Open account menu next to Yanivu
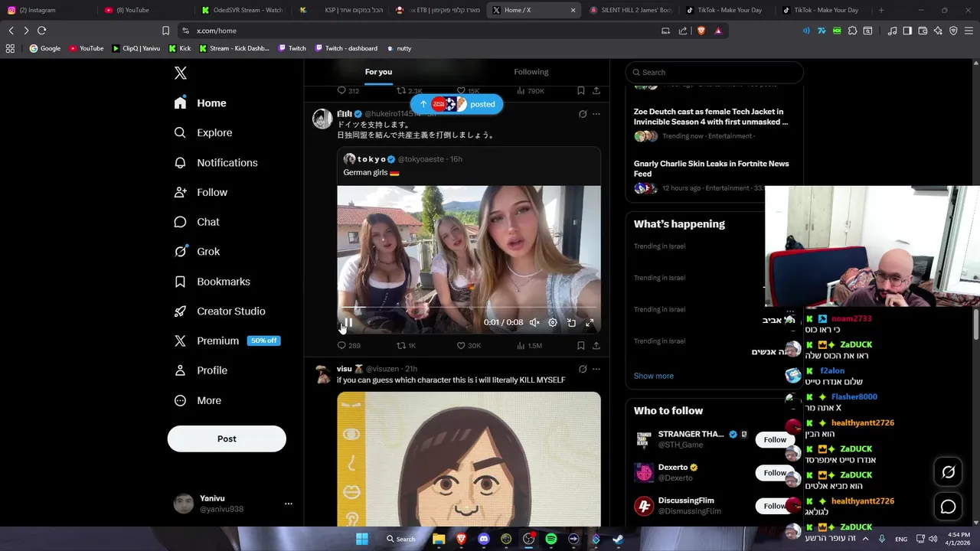This screenshot has height=551, width=980. tap(289, 504)
